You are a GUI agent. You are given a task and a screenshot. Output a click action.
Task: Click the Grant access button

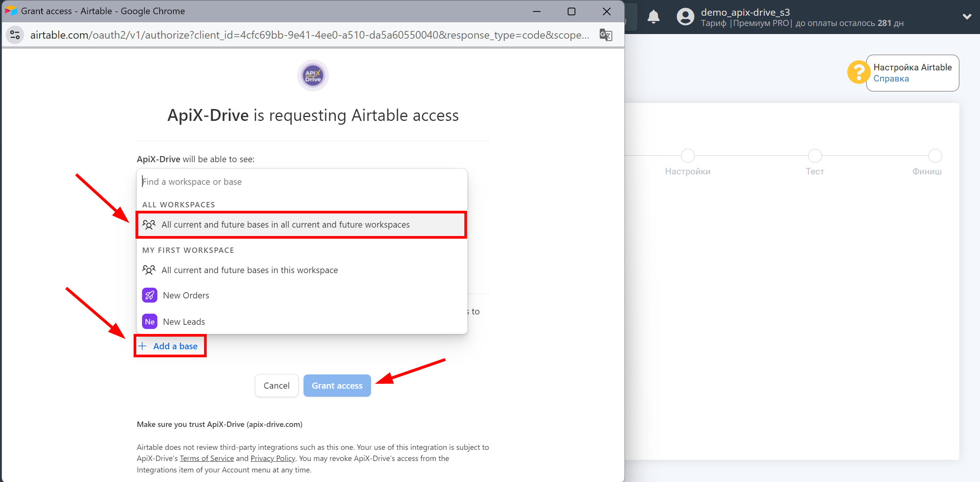[337, 386]
